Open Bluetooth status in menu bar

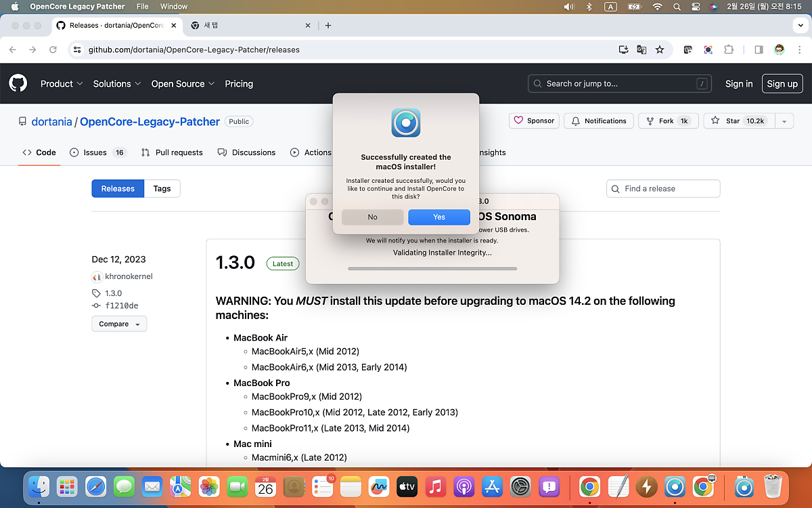click(589, 6)
